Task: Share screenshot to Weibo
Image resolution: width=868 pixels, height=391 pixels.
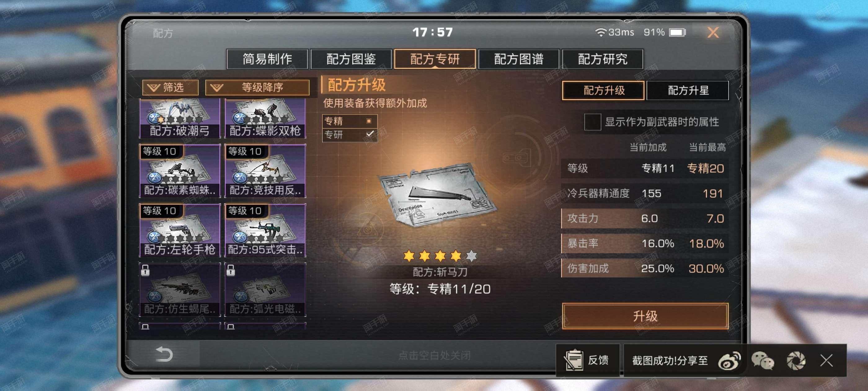Action: 729,361
